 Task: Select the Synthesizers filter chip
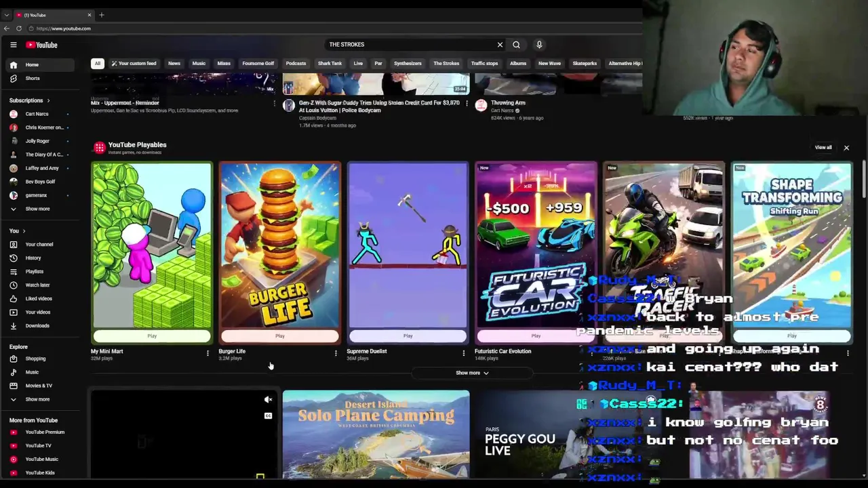pyautogui.click(x=408, y=64)
